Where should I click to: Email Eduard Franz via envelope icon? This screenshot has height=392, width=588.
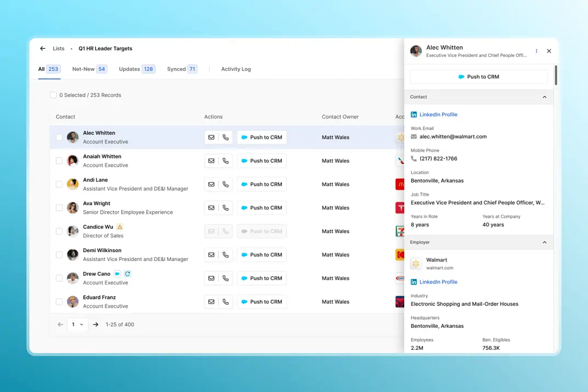(212, 302)
